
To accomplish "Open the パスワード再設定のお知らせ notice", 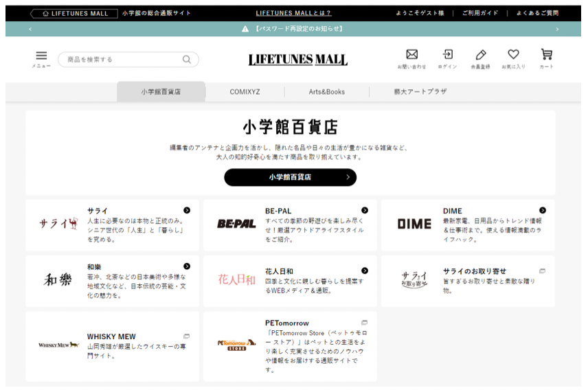I will tap(299, 29).
